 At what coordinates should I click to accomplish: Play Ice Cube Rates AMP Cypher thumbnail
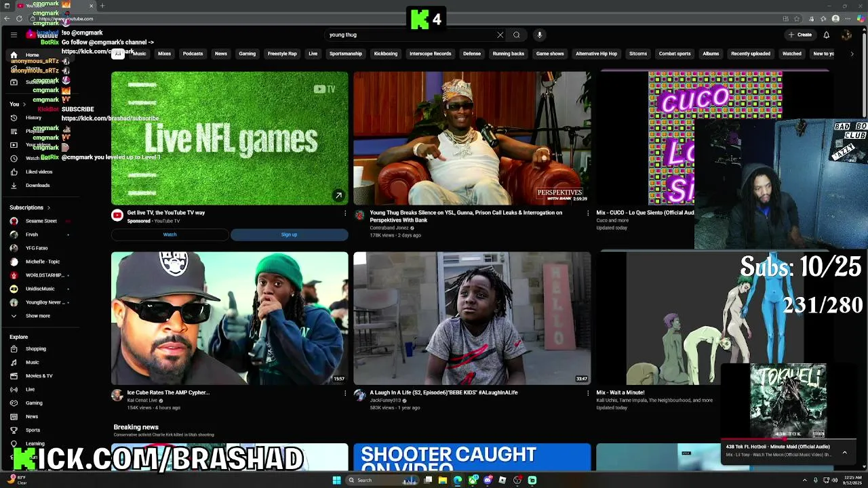click(230, 319)
